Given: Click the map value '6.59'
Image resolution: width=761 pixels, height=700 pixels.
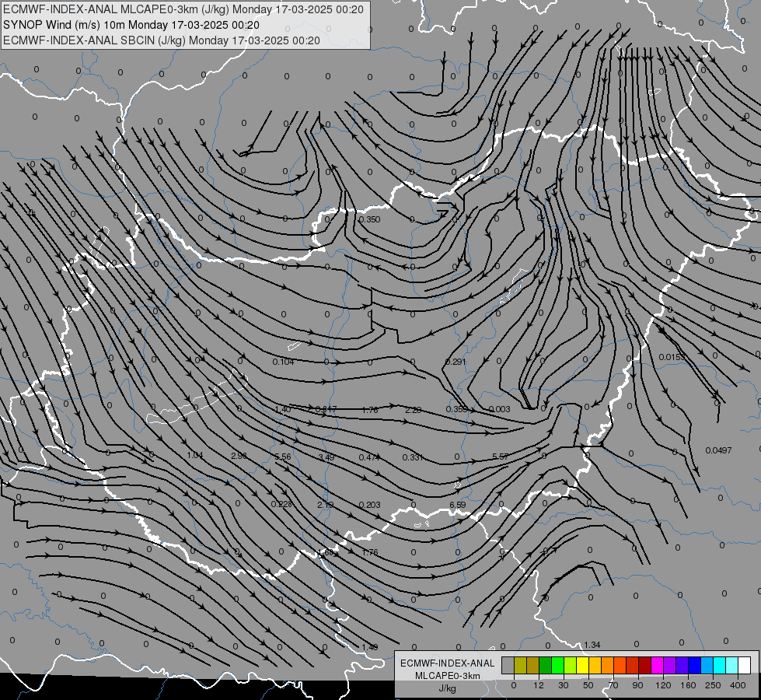Looking at the screenshot, I should (x=457, y=505).
